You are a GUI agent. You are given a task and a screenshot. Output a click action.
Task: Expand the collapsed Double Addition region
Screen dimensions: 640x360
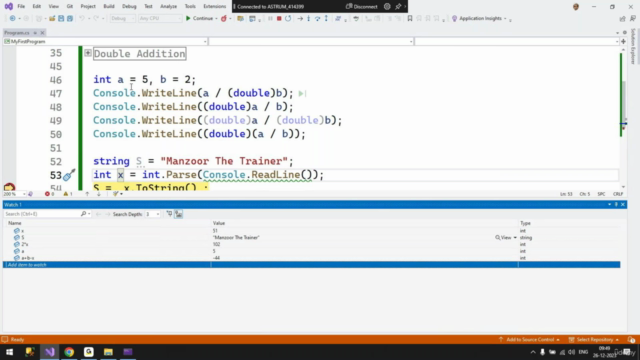88,53
